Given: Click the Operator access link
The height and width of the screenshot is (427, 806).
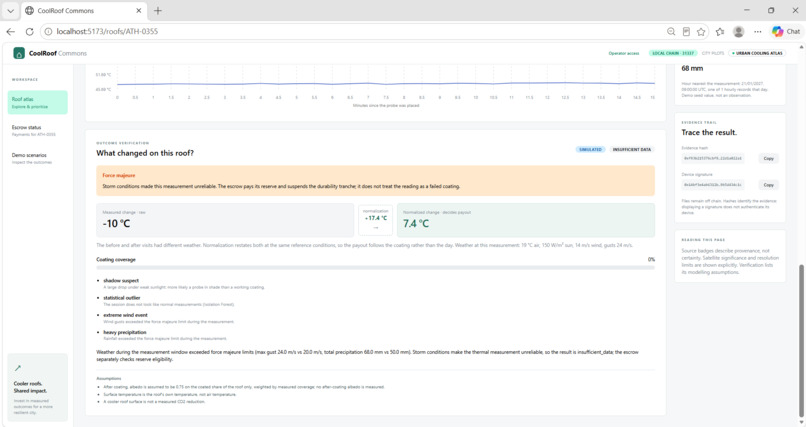Looking at the screenshot, I should 624,53.
